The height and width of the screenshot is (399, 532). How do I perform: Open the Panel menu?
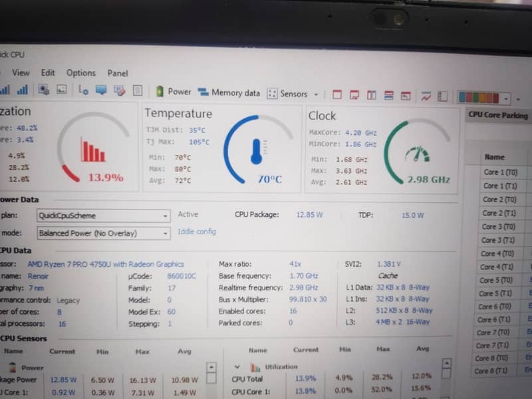pos(118,73)
